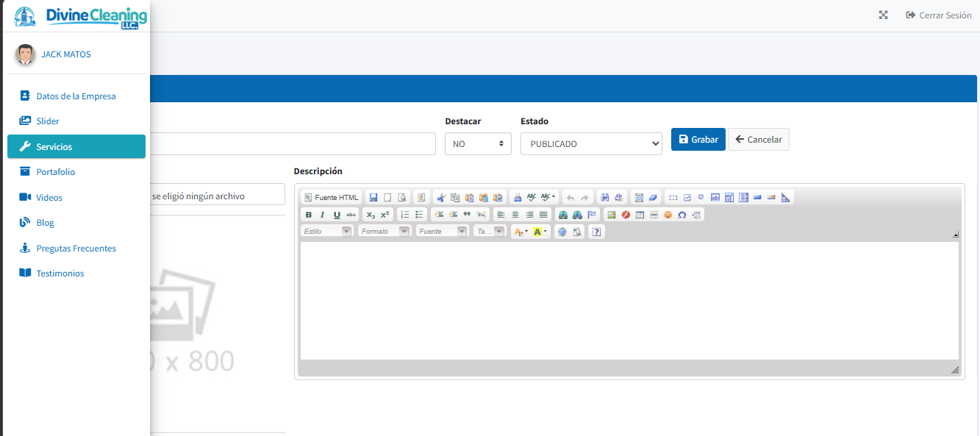Insert a numbered list

click(x=405, y=215)
